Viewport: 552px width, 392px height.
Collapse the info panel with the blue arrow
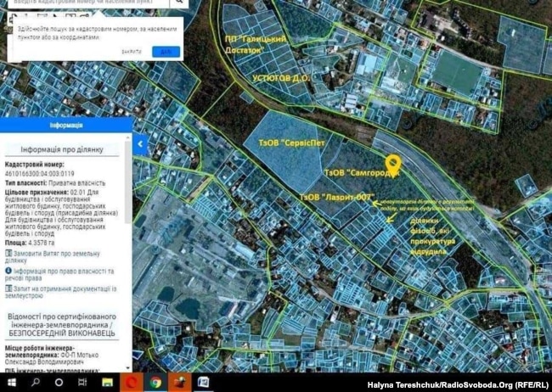click(x=140, y=144)
